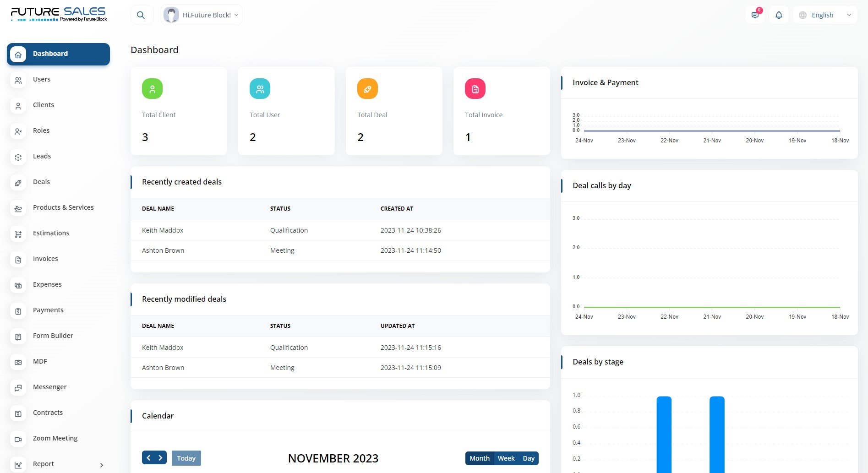The width and height of the screenshot is (868, 473).
Task: Click the Future Sales logo
Action: click(x=58, y=14)
